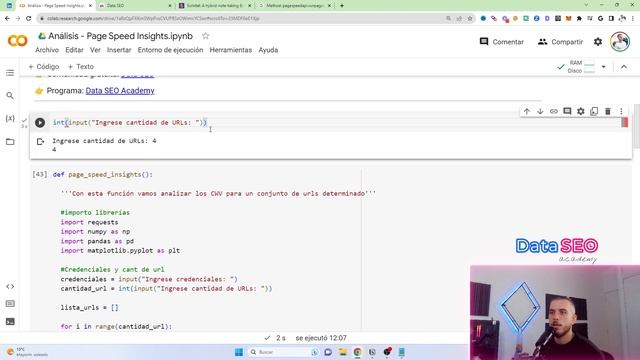The width and height of the screenshot is (640, 360).
Task: Open more cell actions menu
Action: 621,111
